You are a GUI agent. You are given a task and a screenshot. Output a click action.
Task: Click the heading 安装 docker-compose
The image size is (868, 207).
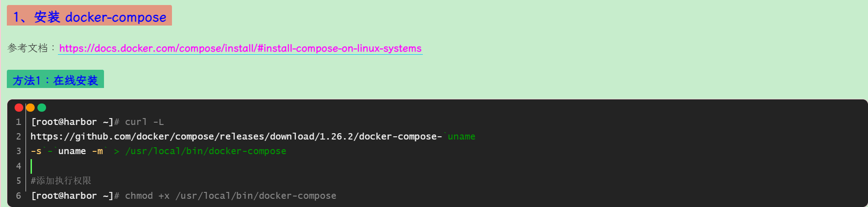[x=89, y=17]
